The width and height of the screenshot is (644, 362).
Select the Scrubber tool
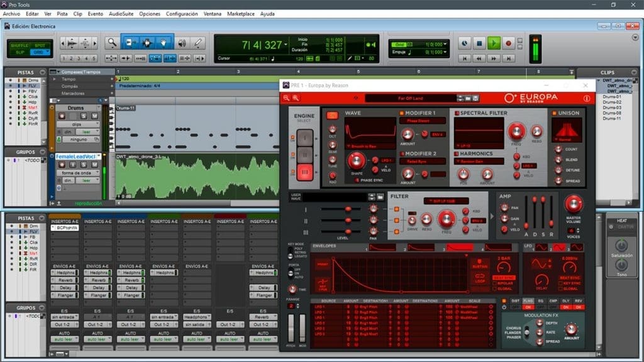click(181, 43)
